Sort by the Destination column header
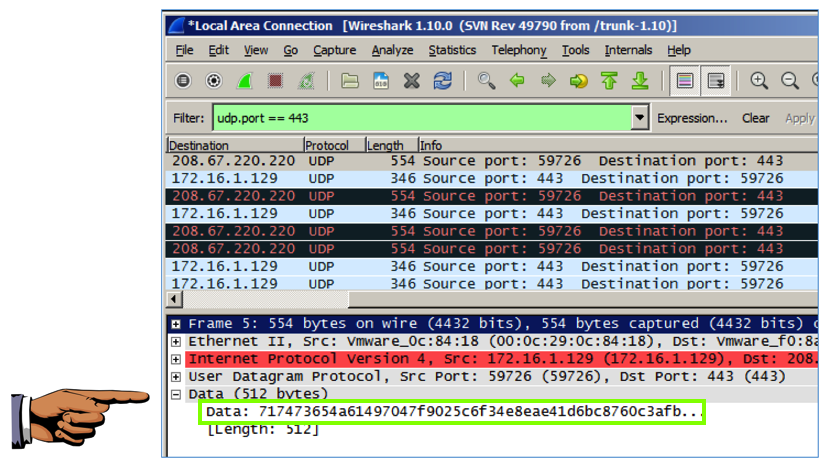The width and height of the screenshot is (831, 473). click(235, 145)
